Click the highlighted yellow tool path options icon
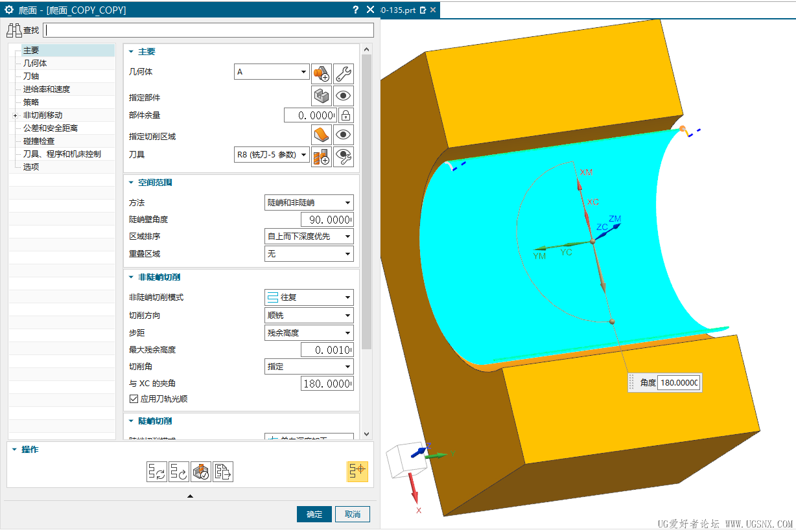The image size is (796, 532). pos(357,472)
